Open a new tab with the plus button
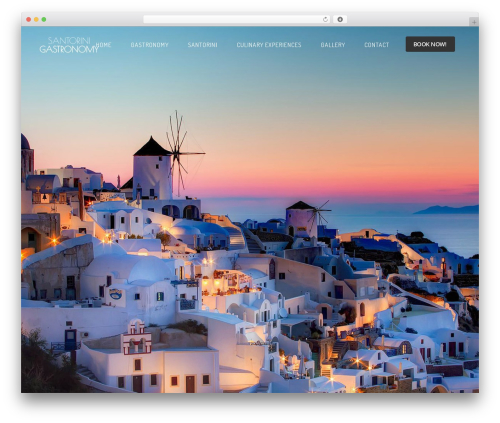The image size is (500, 423). 474,22
